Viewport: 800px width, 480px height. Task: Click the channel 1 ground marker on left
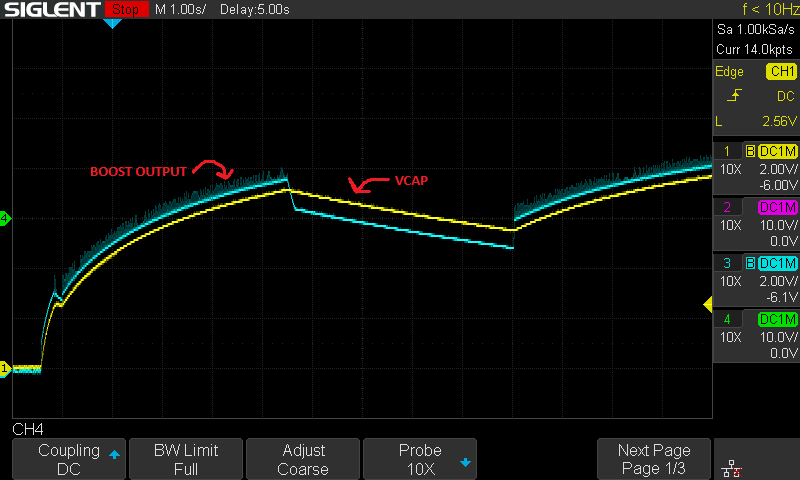pos(5,369)
